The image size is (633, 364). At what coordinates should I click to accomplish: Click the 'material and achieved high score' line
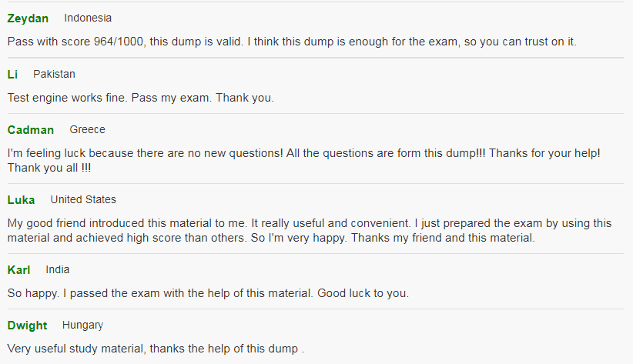(271, 238)
